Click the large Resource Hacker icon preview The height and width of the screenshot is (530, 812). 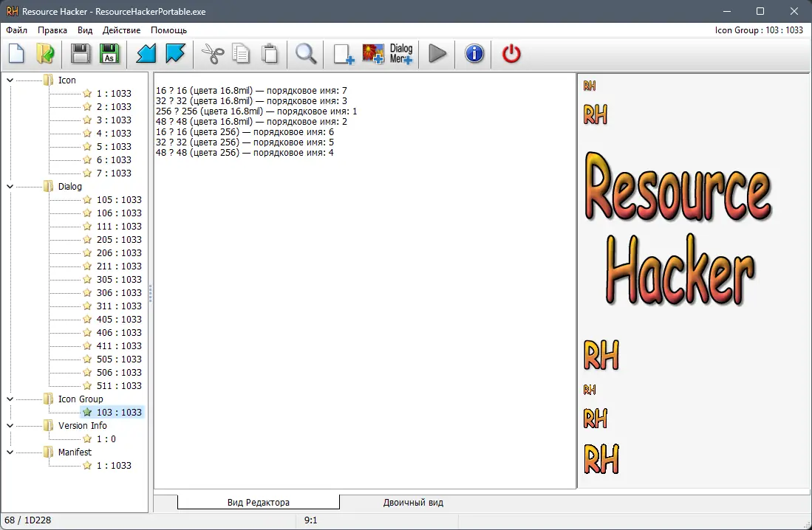tap(678, 229)
